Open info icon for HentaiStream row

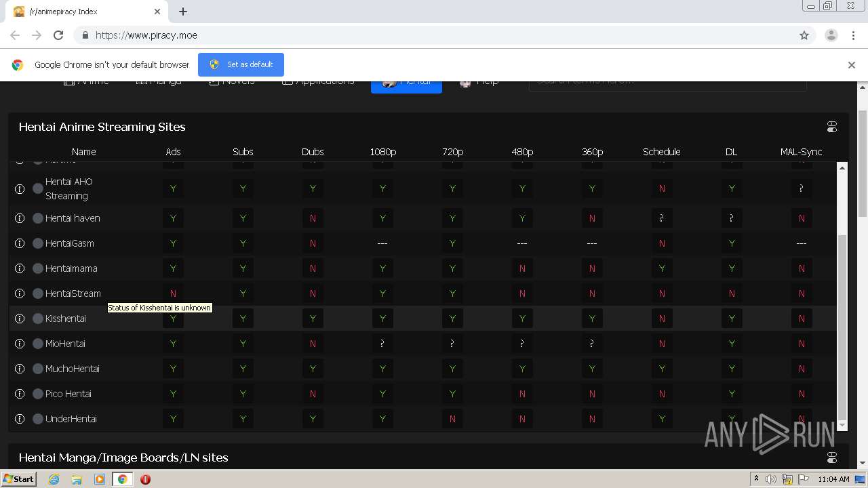pyautogui.click(x=20, y=293)
